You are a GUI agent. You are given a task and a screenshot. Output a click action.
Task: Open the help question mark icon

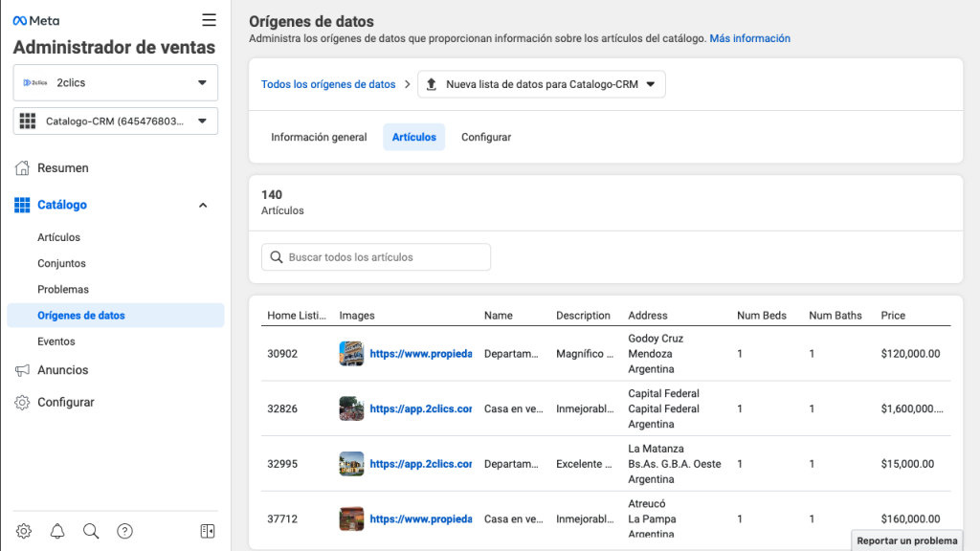click(125, 531)
